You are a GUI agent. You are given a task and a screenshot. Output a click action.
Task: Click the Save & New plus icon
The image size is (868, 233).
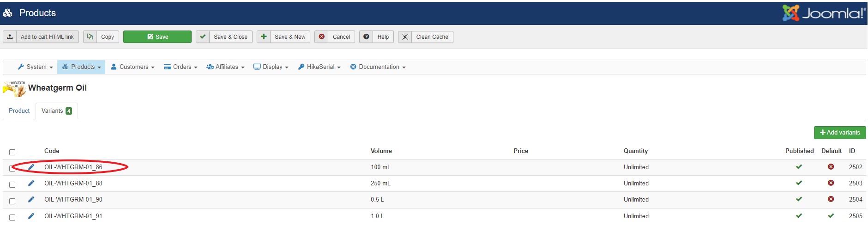click(x=264, y=37)
